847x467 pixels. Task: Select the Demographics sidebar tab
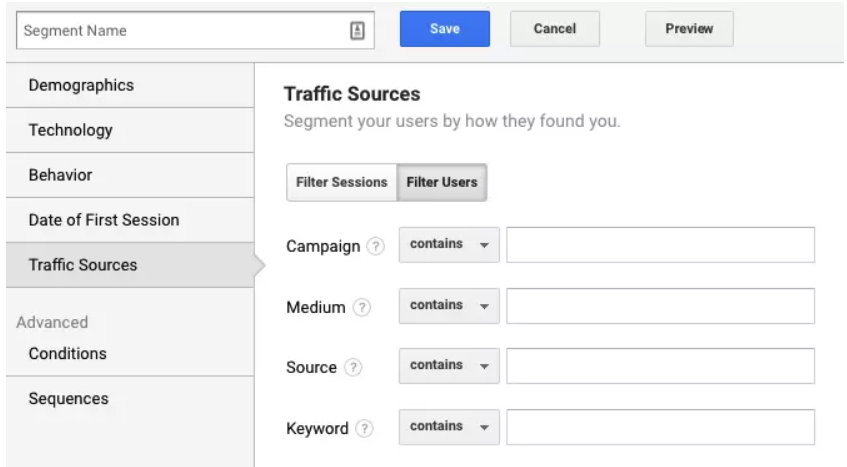point(81,86)
